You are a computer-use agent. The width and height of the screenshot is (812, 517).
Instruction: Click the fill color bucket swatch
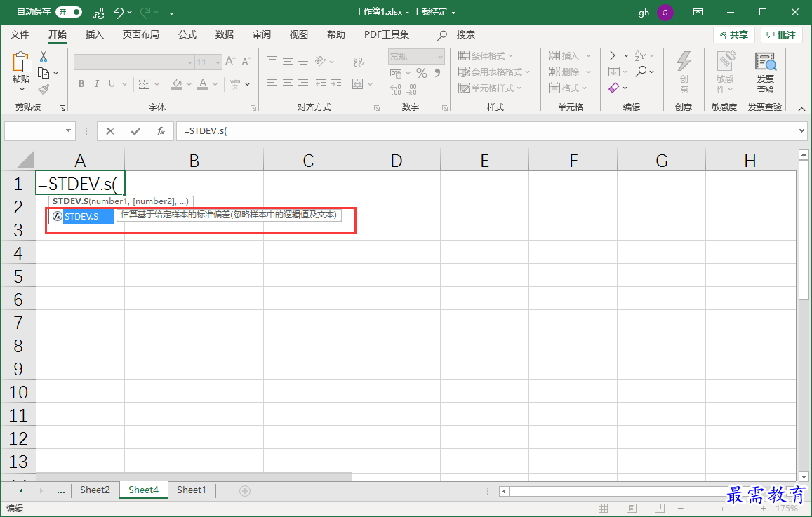pos(177,84)
